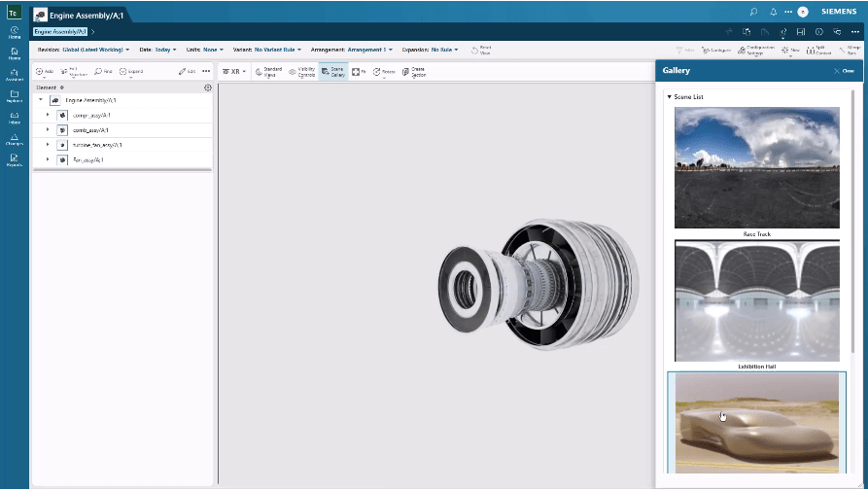
Task: Open table settings gear icon
Action: tap(208, 88)
